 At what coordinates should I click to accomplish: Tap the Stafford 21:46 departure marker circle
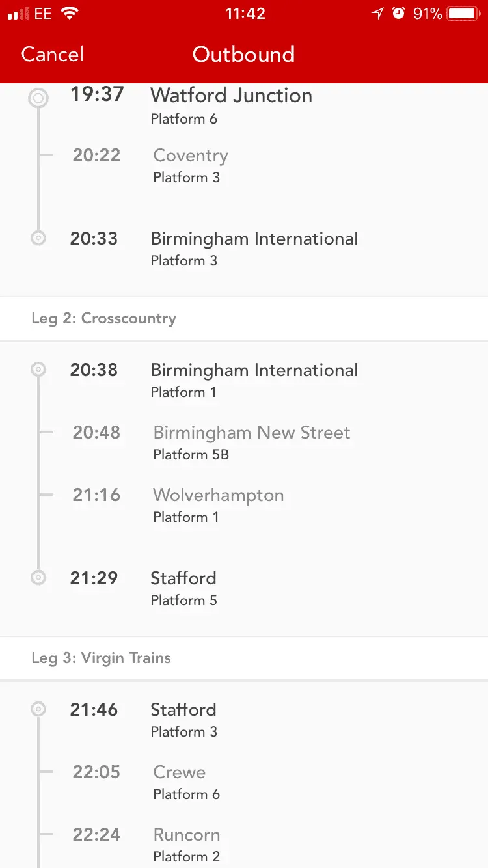pos(38,709)
